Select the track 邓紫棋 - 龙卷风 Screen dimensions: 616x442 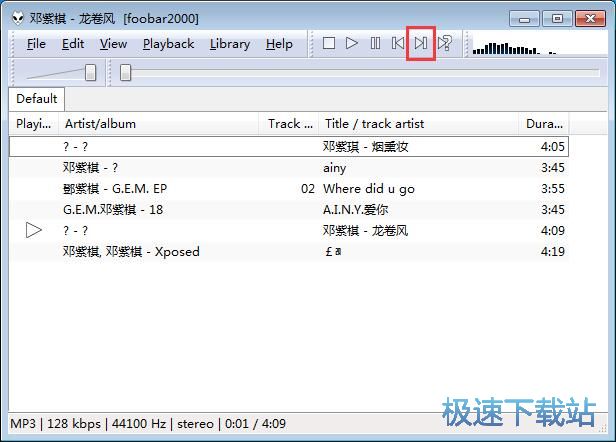(289, 230)
